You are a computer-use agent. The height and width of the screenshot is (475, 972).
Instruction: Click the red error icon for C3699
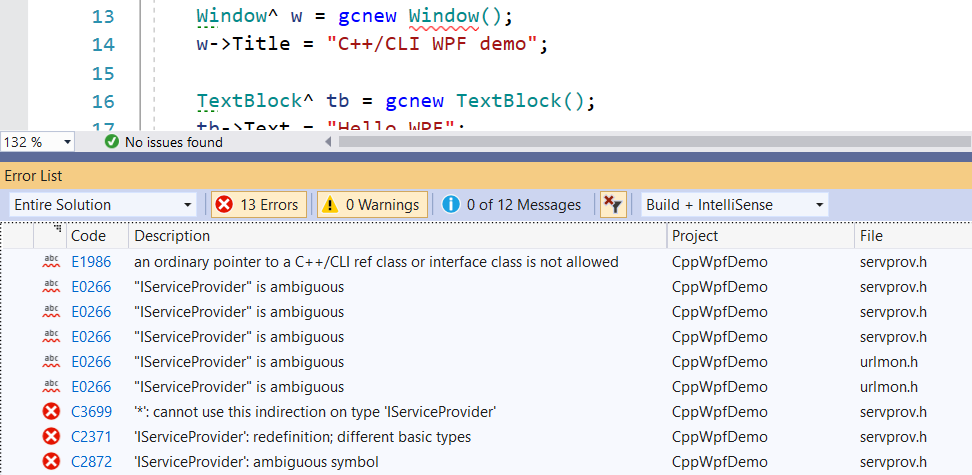(51, 412)
